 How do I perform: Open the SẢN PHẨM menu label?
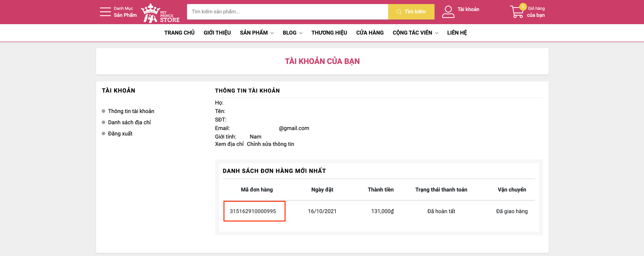click(x=254, y=33)
